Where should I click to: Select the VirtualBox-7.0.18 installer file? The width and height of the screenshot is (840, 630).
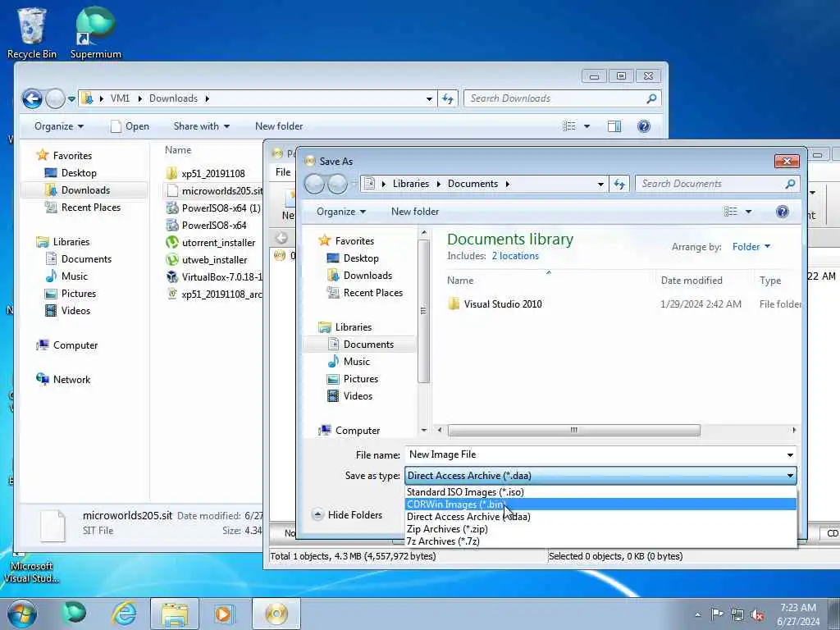(214, 277)
